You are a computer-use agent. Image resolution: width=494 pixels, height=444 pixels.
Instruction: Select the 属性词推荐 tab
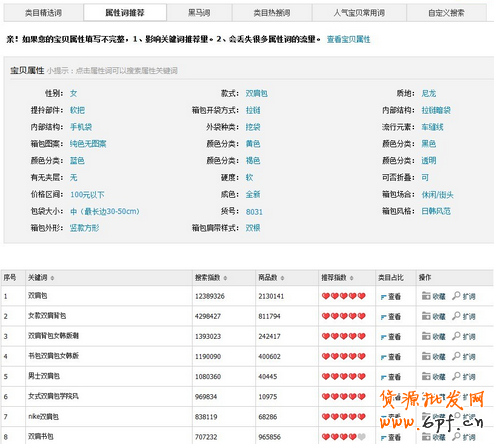(125, 13)
